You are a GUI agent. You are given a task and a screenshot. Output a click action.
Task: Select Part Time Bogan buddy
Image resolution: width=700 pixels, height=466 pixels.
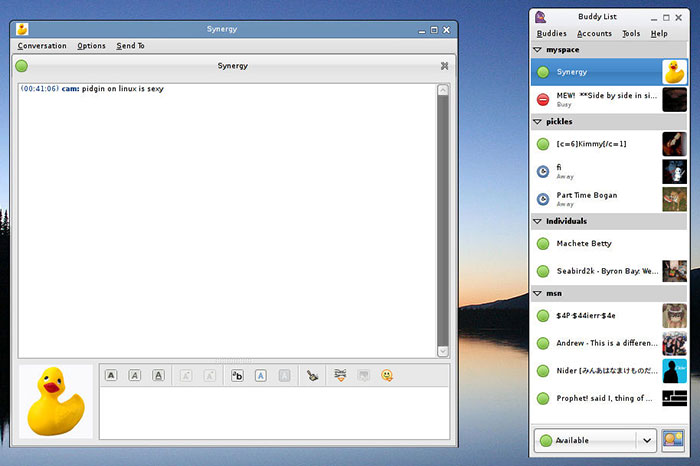click(x=609, y=199)
